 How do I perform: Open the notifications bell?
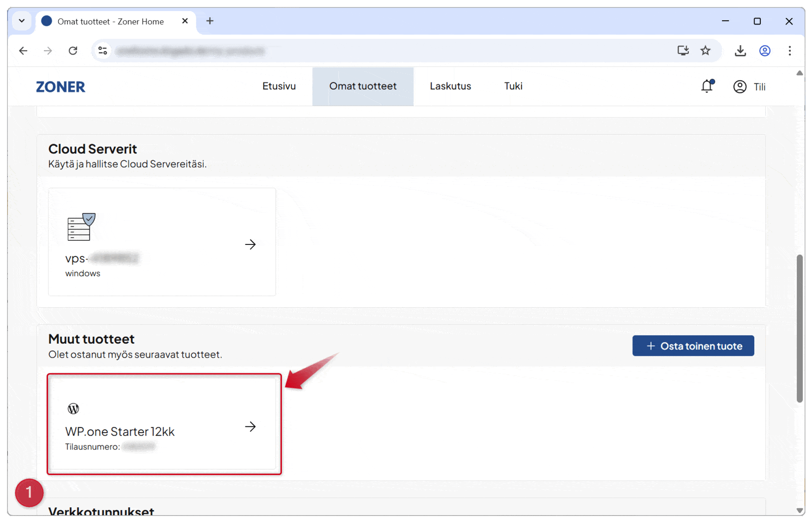pyautogui.click(x=707, y=86)
